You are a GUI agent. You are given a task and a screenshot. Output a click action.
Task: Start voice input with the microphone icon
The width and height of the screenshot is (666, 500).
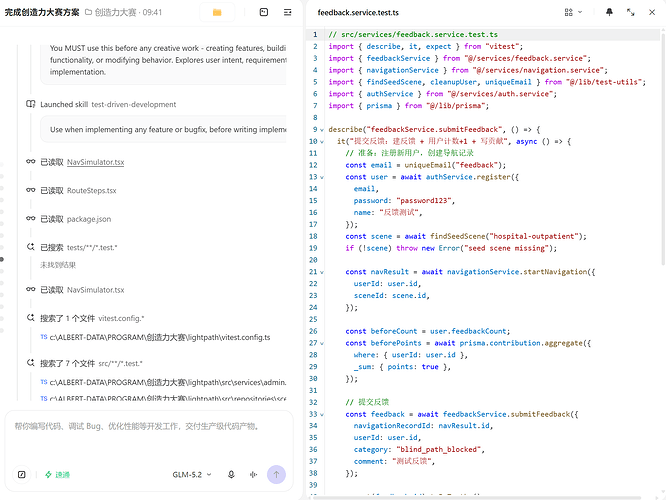231,475
